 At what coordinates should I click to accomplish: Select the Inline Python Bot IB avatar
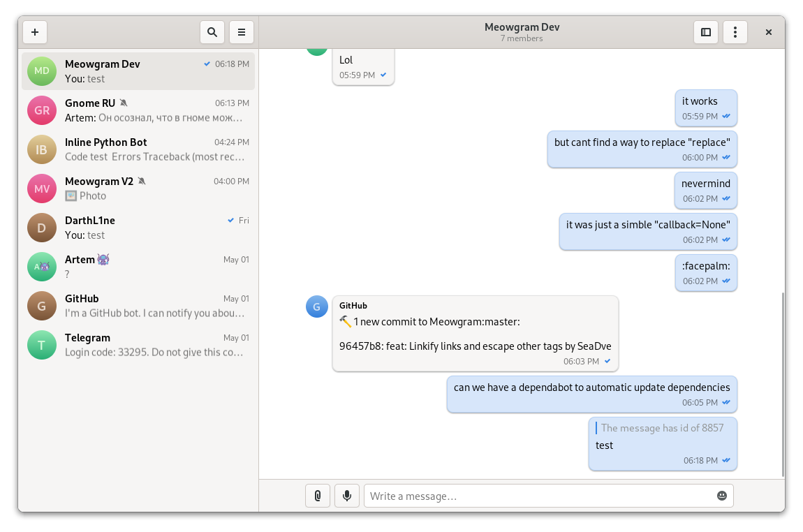point(41,149)
